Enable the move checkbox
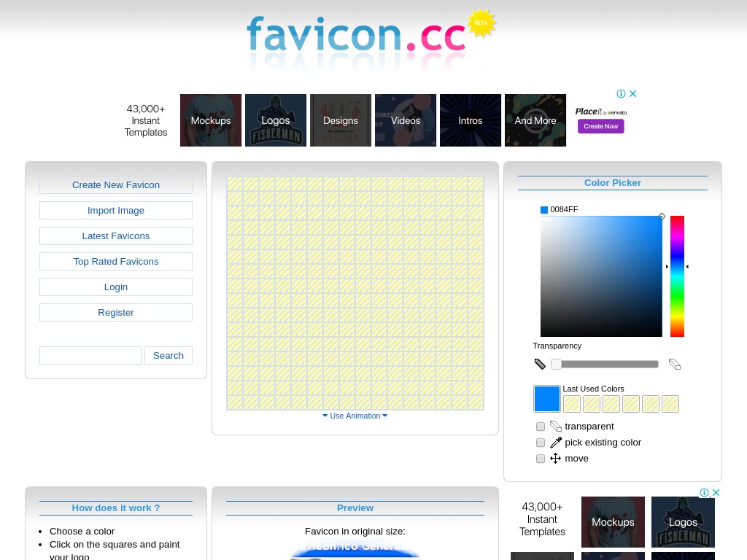 [x=540, y=459]
